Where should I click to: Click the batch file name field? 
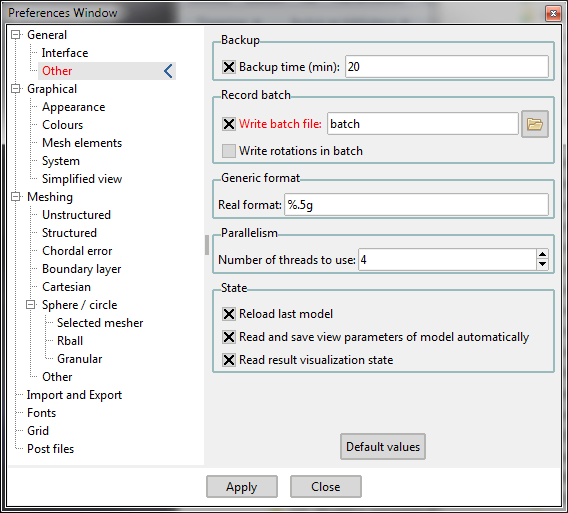(423, 124)
